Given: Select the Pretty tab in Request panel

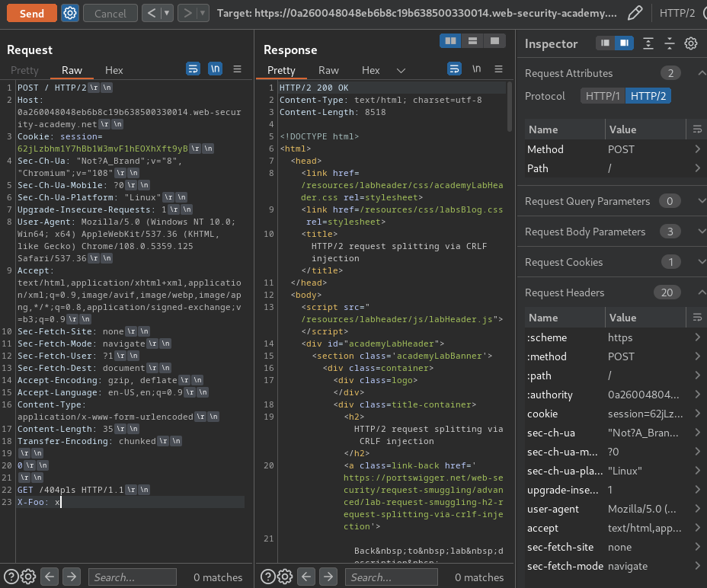Looking at the screenshot, I should point(24,70).
